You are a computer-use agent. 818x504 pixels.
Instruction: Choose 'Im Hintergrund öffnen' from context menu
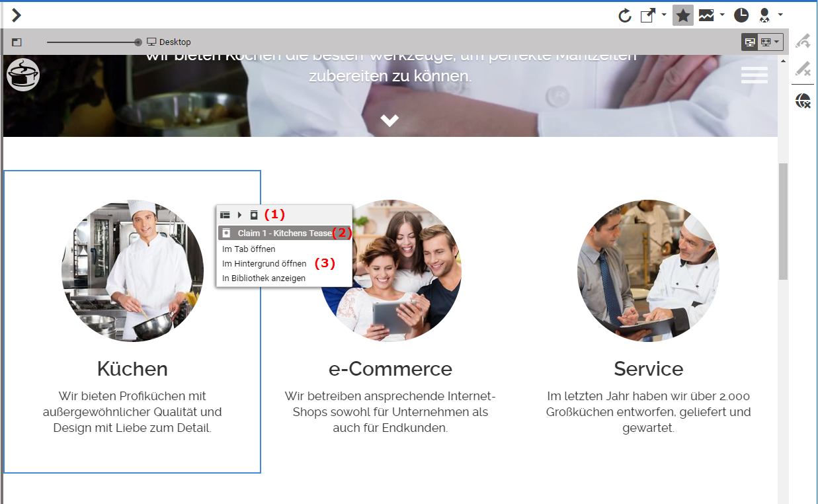[x=264, y=263]
